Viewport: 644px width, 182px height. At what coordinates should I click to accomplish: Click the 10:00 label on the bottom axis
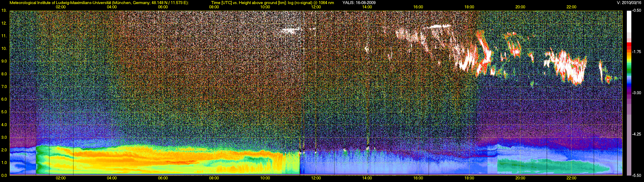265,178
